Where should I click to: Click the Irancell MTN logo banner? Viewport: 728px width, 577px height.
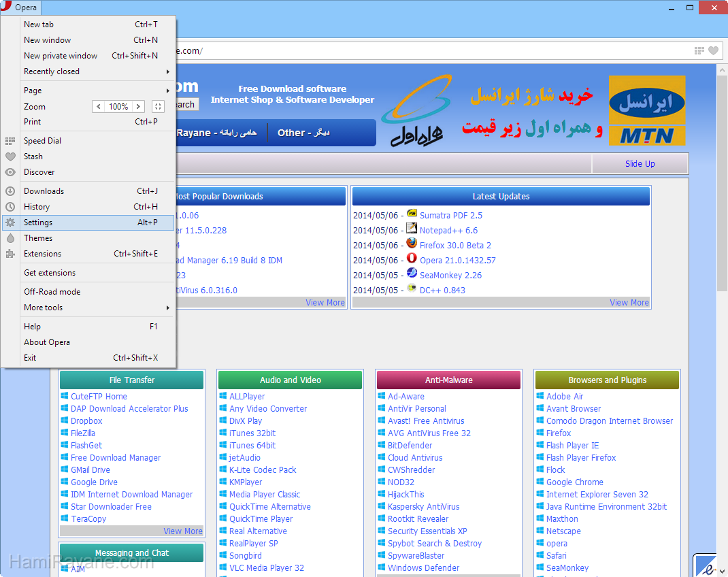coord(647,110)
